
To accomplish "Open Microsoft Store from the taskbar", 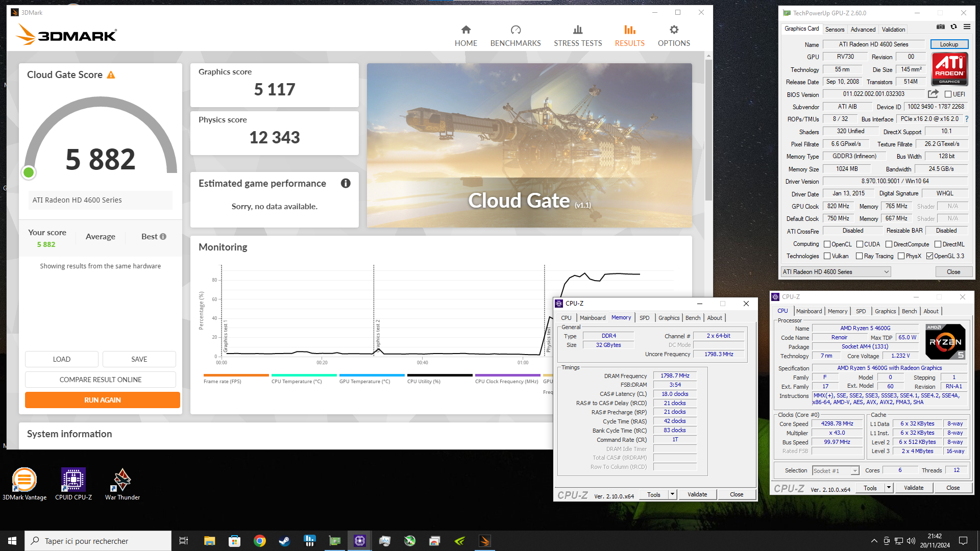I will click(x=234, y=541).
